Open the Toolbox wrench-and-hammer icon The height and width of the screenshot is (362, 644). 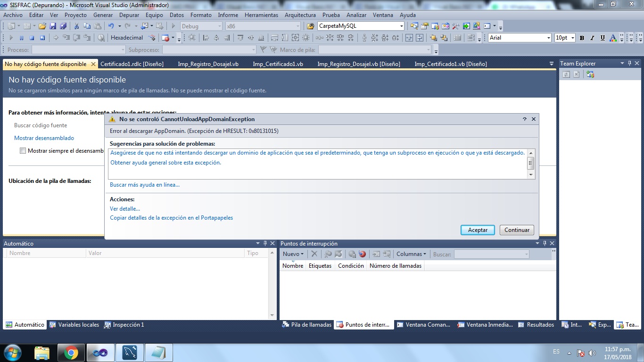(x=456, y=26)
